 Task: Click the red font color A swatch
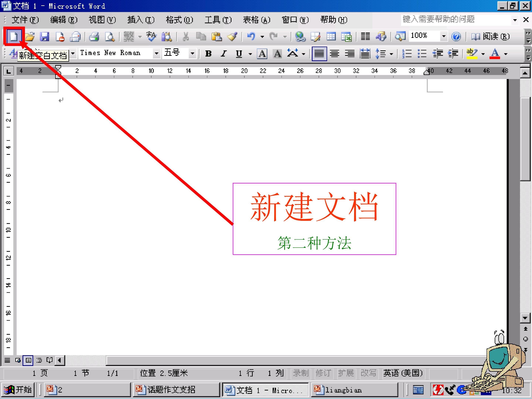[495, 53]
